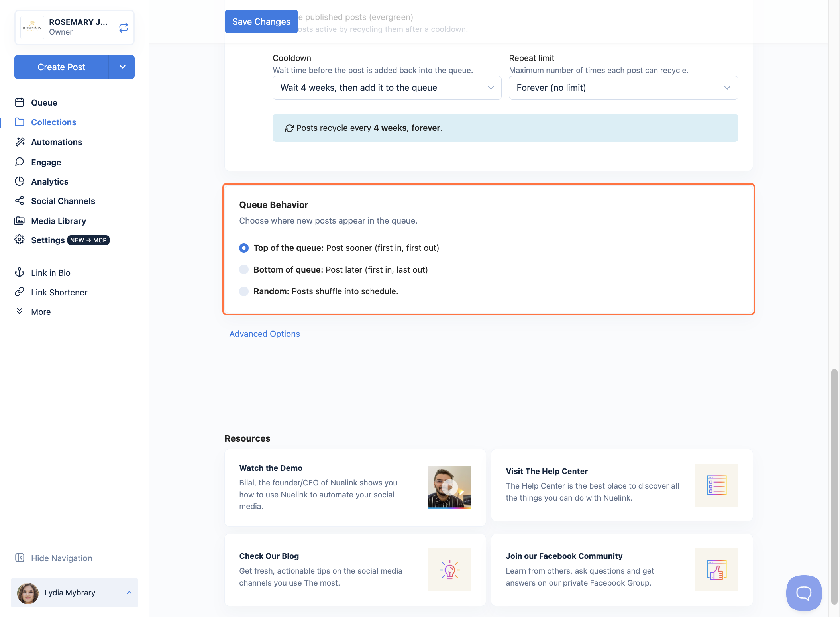Click the Save Changes button
Screen dimensions: 840x617
(x=261, y=22)
